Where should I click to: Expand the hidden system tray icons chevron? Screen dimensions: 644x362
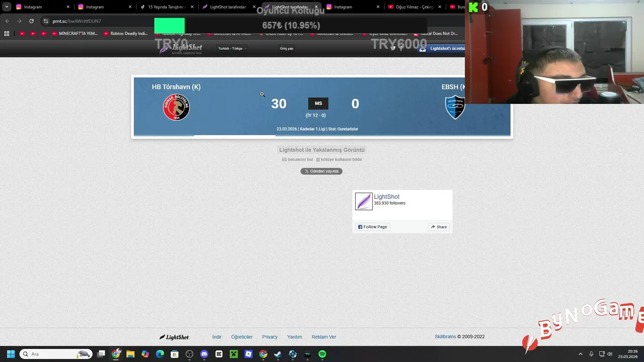click(x=581, y=354)
